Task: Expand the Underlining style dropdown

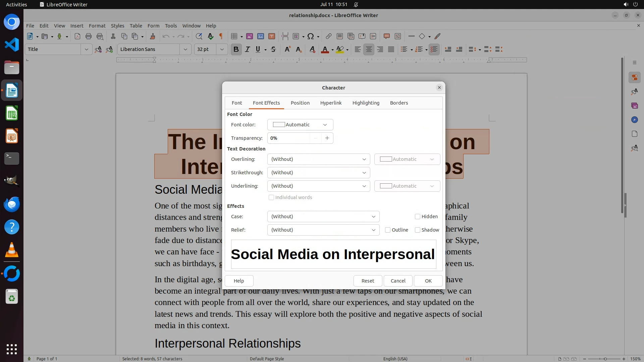Action: (x=318, y=186)
